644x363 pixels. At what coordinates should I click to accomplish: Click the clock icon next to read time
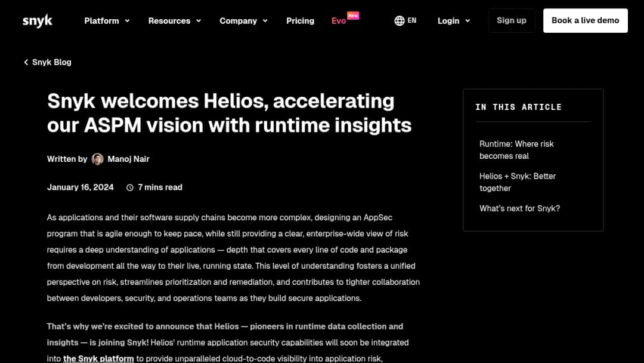130,187
